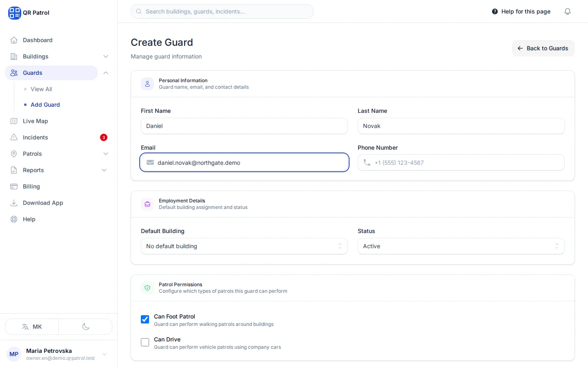This screenshot has width=588, height=368.
Task: Collapse the Guards sidebar section chevron
Action: tap(106, 73)
